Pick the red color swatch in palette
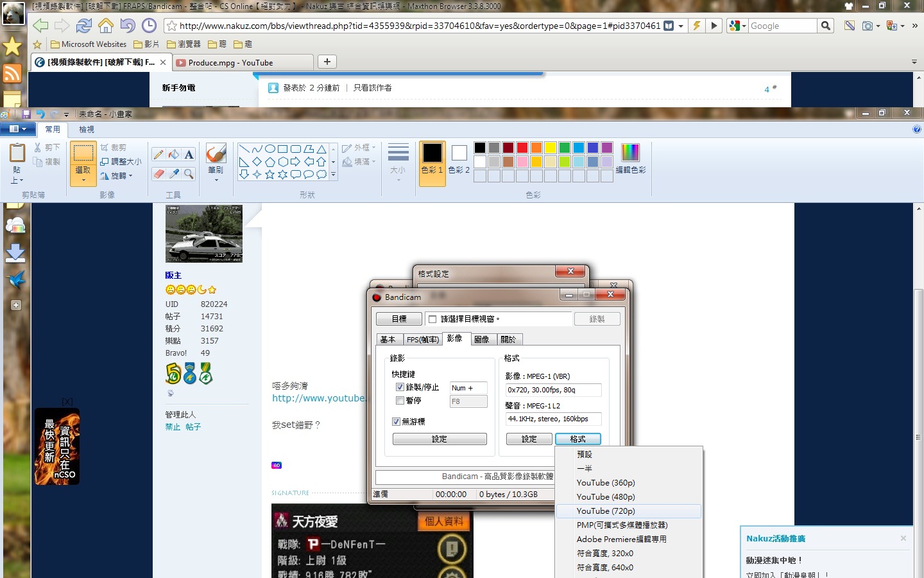924x578 pixels. click(x=522, y=148)
